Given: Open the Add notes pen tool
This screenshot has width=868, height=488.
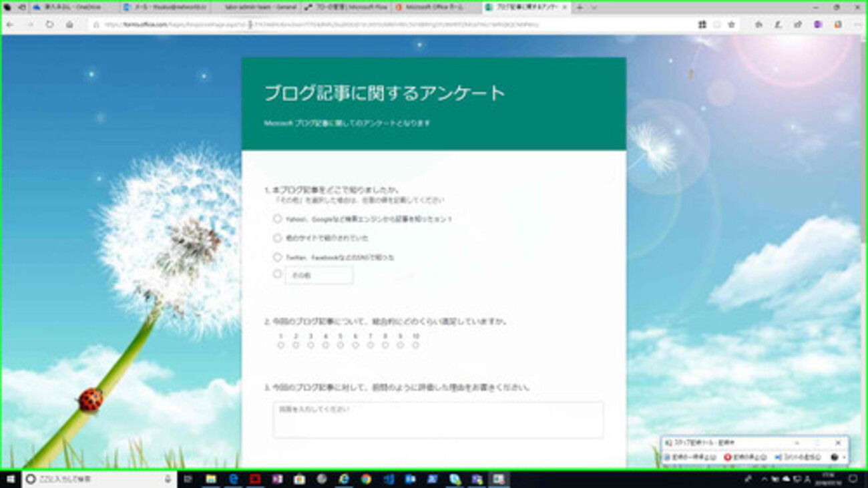Looking at the screenshot, I should pos(778,25).
